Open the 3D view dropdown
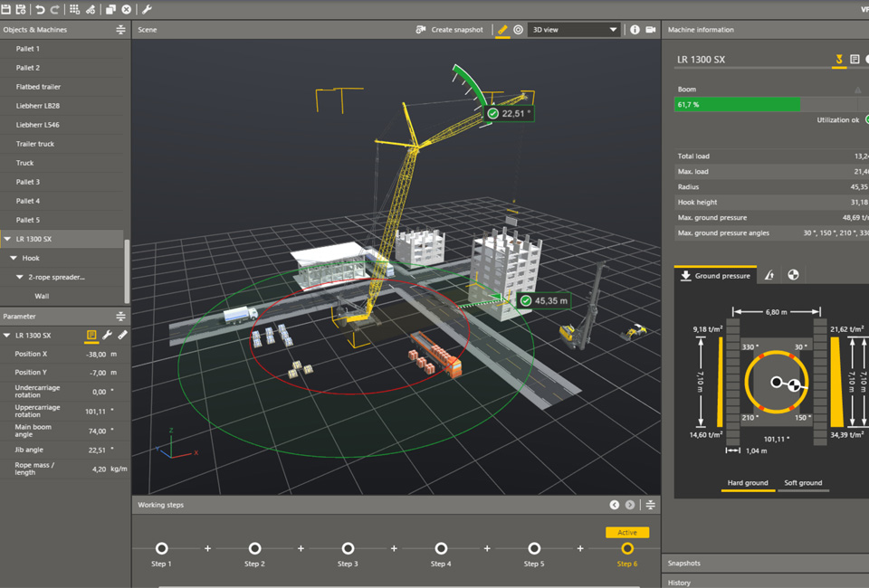The image size is (869, 588). [x=574, y=30]
